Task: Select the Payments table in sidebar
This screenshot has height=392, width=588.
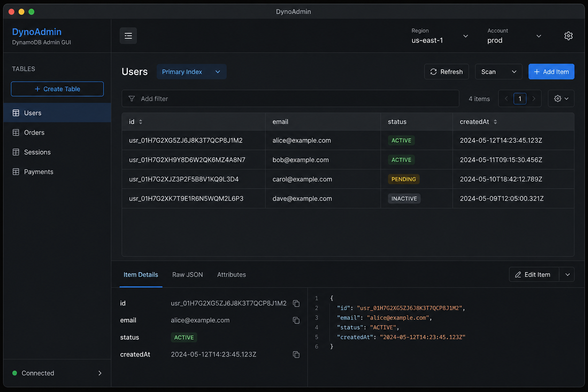Action: point(57,172)
